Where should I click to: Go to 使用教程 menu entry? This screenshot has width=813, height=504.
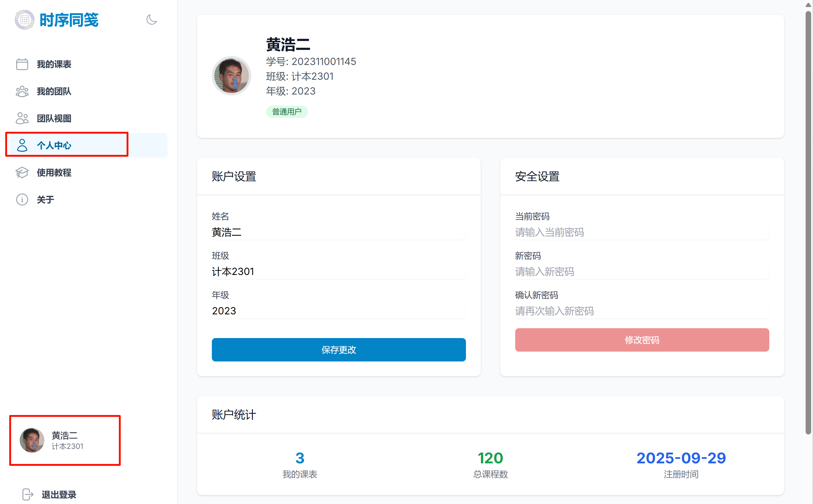54,173
